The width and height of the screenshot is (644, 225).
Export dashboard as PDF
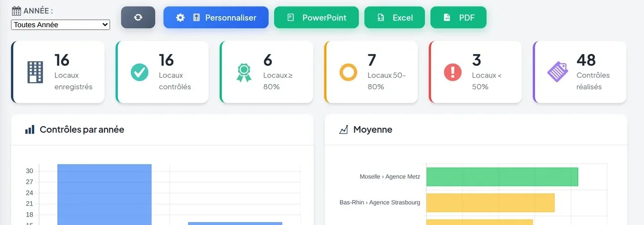coord(458,17)
